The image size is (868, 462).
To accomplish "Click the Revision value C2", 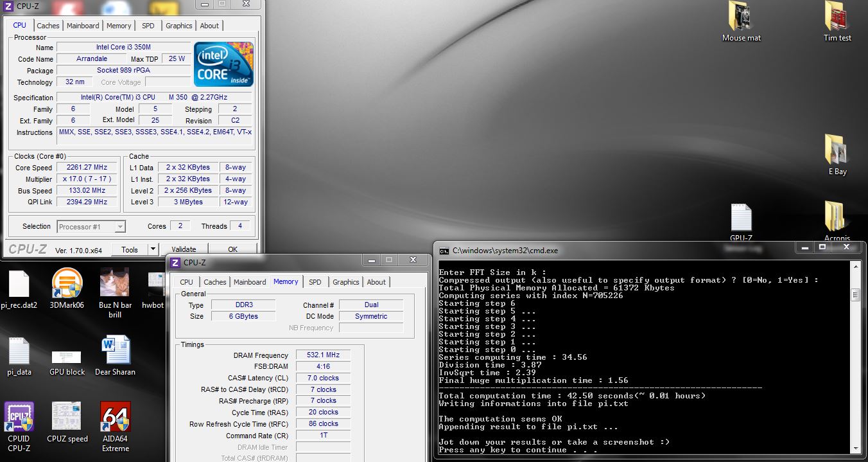I will (235, 120).
